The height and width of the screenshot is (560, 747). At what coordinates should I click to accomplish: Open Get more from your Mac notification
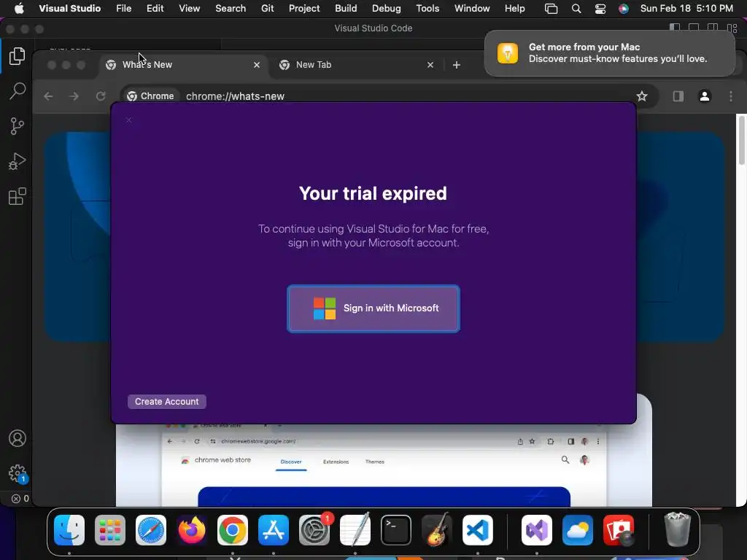(609, 52)
